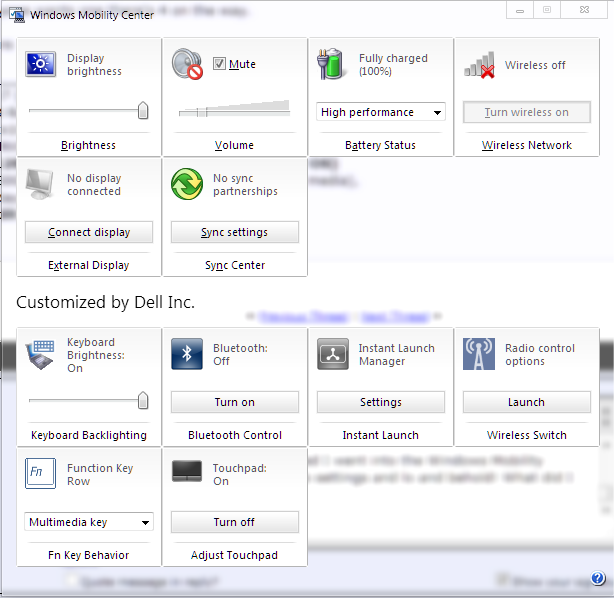Image resolution: width=614 pixels, height=598 pixels.
Task: Open Instant Launch Manager Settings
Action: (381, 402)
